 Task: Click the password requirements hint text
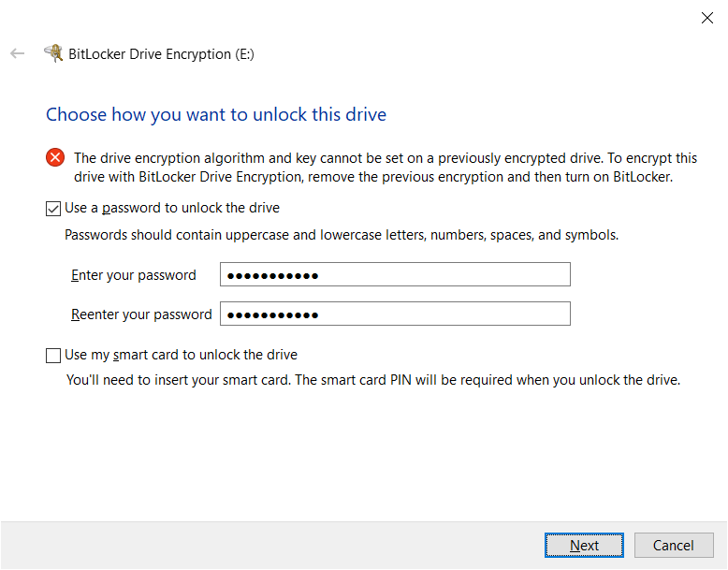pyautogui.click(x=342, y=235)
